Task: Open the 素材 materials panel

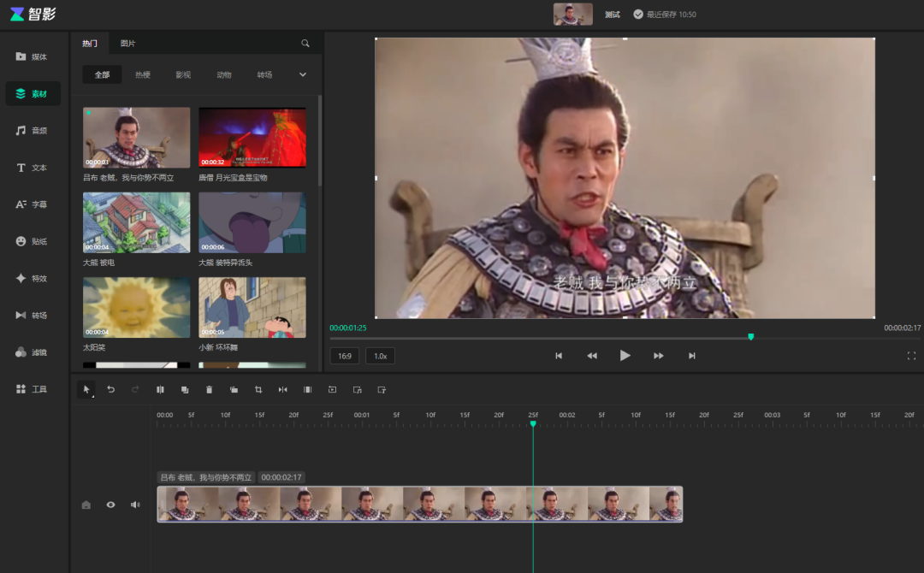Action: click(33, 93)
